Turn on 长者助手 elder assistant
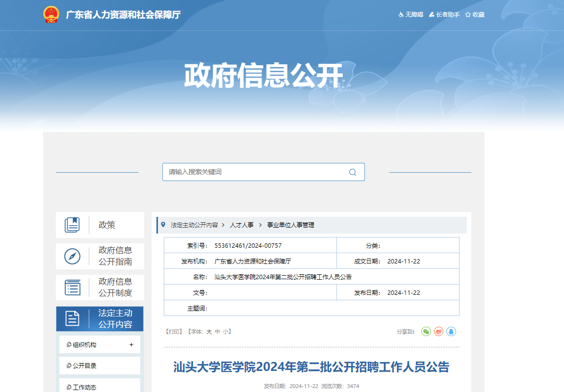 pos(444,15)
